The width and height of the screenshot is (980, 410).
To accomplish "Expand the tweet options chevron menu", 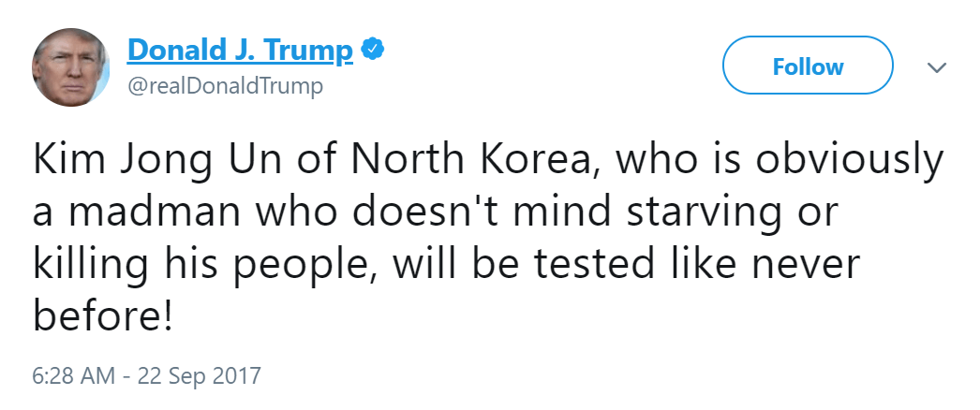I will (936, 67).
